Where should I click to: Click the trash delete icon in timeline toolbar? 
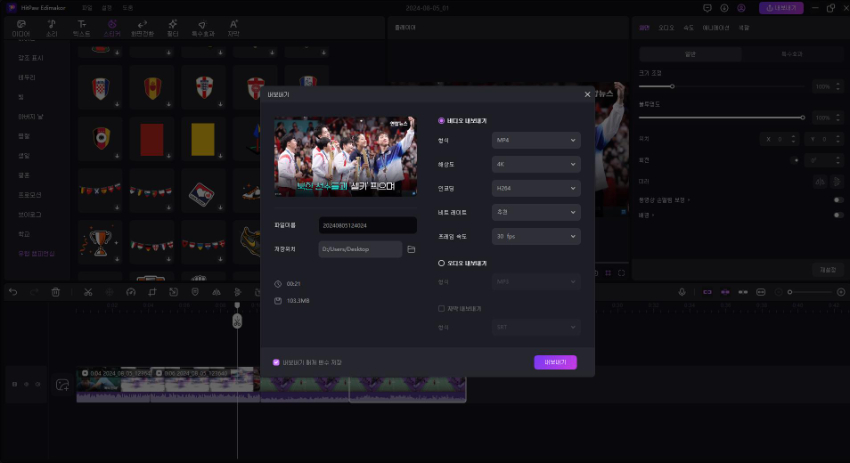[x=56, y=292]
